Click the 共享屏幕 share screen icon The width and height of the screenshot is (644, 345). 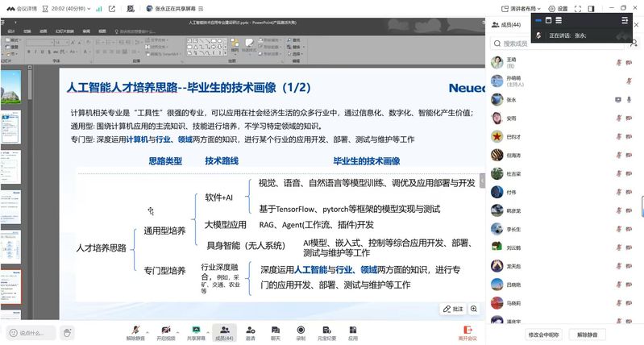pyautogui.click(x=196, y=331)
